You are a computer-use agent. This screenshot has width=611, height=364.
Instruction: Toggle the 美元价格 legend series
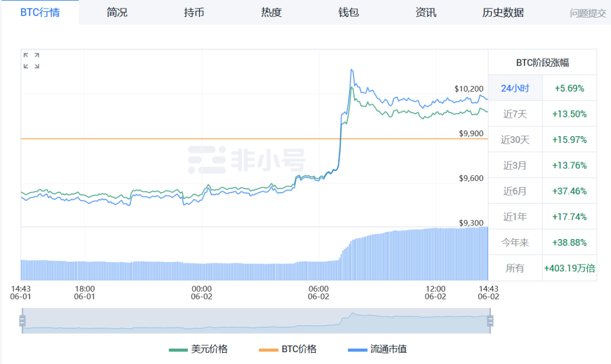coord(198,349)
